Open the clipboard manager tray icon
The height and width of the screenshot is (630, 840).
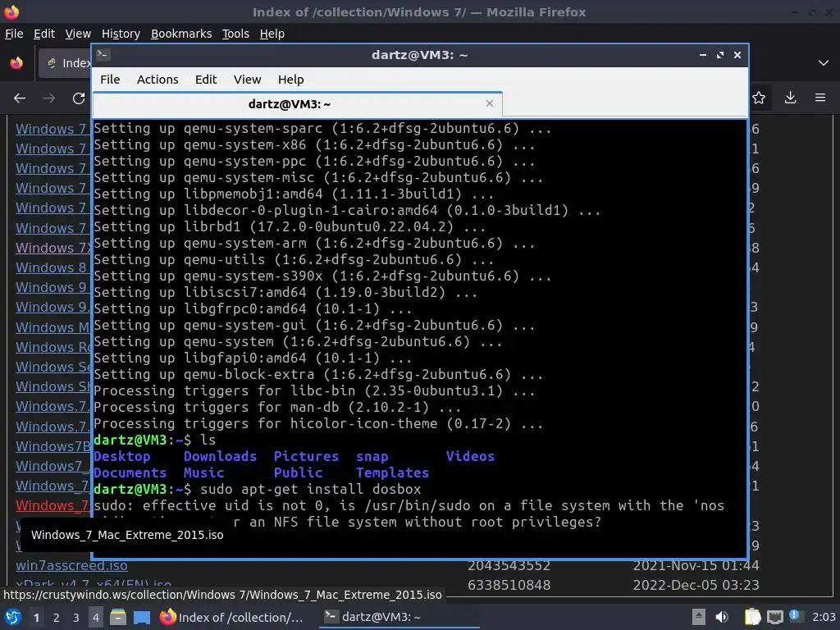(753, 617)
